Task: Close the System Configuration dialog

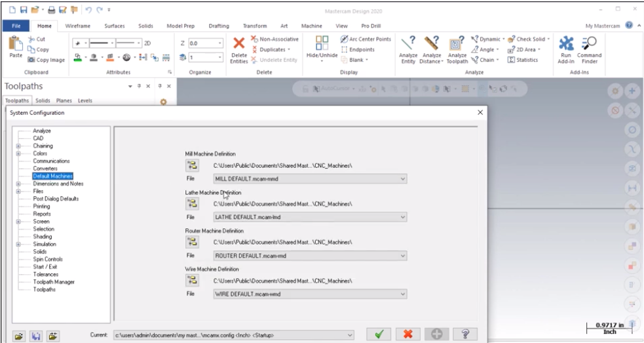Action: pos(480,112)
